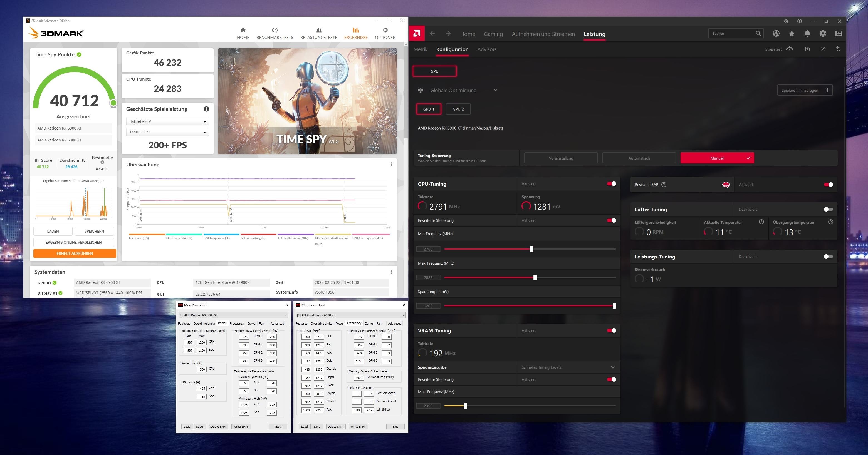The height and width of the screenshot is (455, 868).
Task: Expand the Globale Optimierung chevron
Action: coord(495,90)
